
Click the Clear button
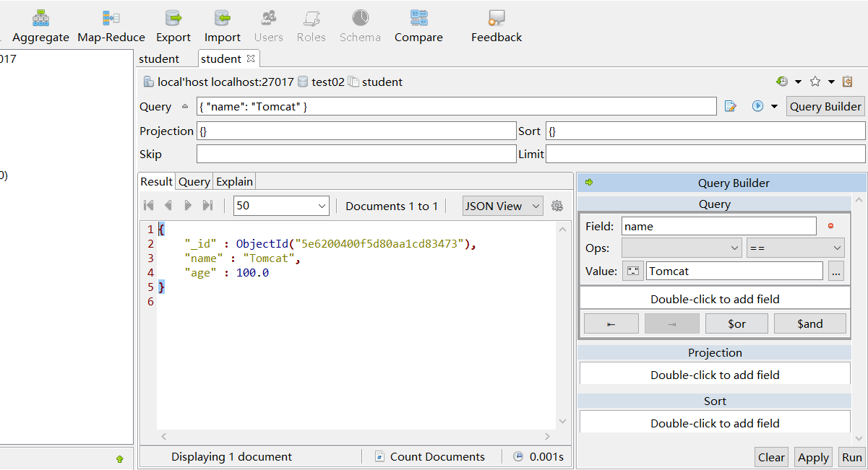click(771, 457)
